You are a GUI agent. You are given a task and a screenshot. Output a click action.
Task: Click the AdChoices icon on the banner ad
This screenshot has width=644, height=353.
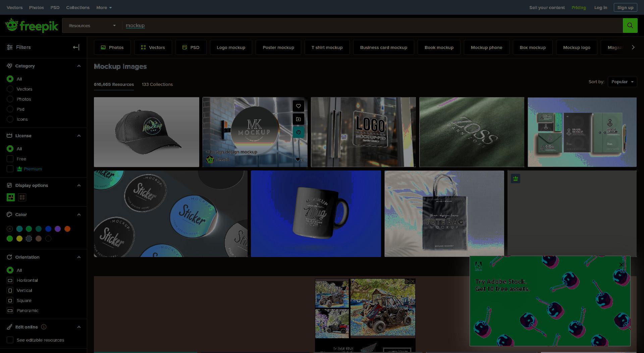pos(407,281)
